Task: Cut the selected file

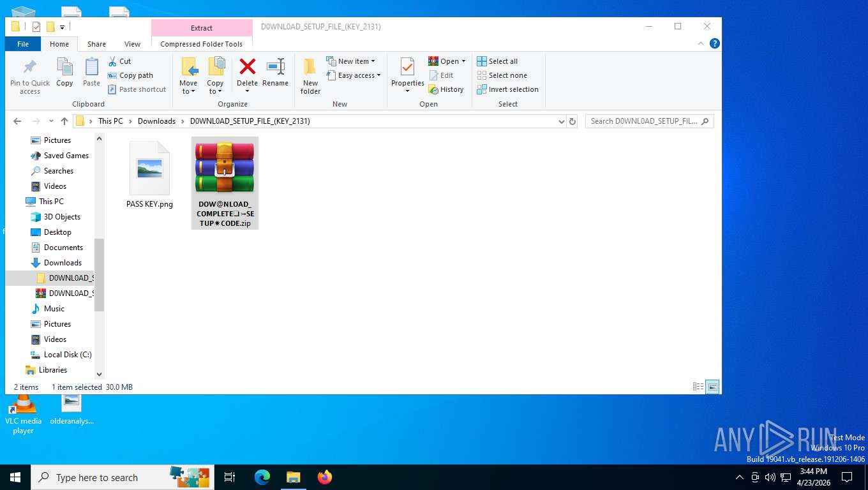Action: [119, 61]
